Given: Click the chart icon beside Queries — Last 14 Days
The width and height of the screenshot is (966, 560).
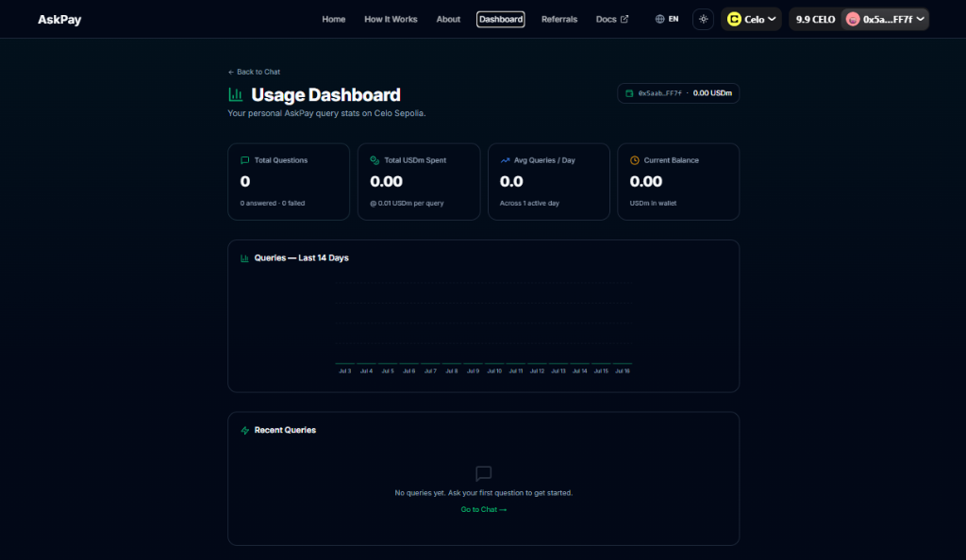Looking at the screenshot, I should [x=244, y=258].
